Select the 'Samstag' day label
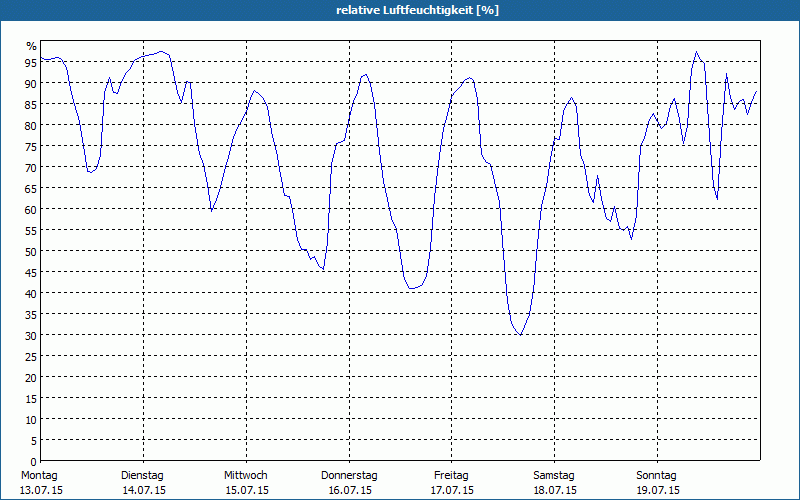This screenshot has height=500, width=800. pos(554,476)
